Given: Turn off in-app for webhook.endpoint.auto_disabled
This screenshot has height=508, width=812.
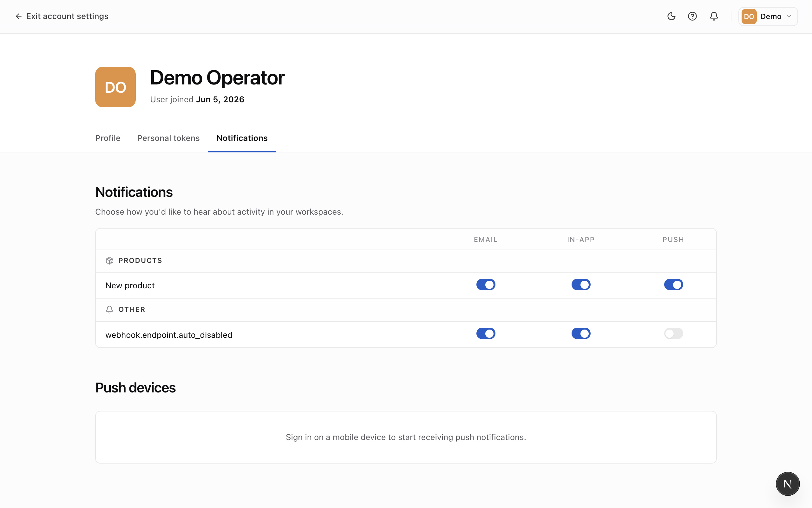Looking at the screenshot, I should click(581, 334).
